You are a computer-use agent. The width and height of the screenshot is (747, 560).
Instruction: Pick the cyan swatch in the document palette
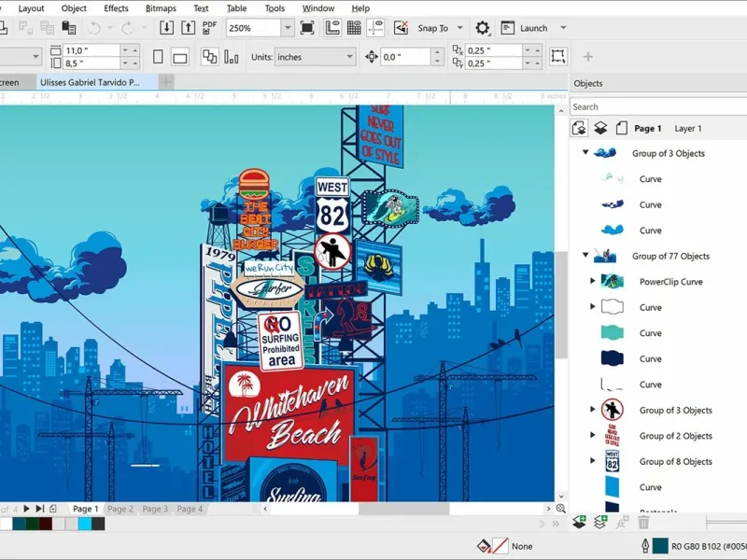click(x=85, y=525)
